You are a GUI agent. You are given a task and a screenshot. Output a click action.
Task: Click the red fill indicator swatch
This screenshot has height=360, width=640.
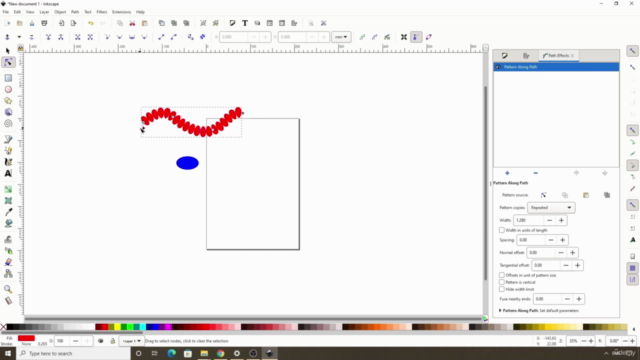[x=26, y=338]
